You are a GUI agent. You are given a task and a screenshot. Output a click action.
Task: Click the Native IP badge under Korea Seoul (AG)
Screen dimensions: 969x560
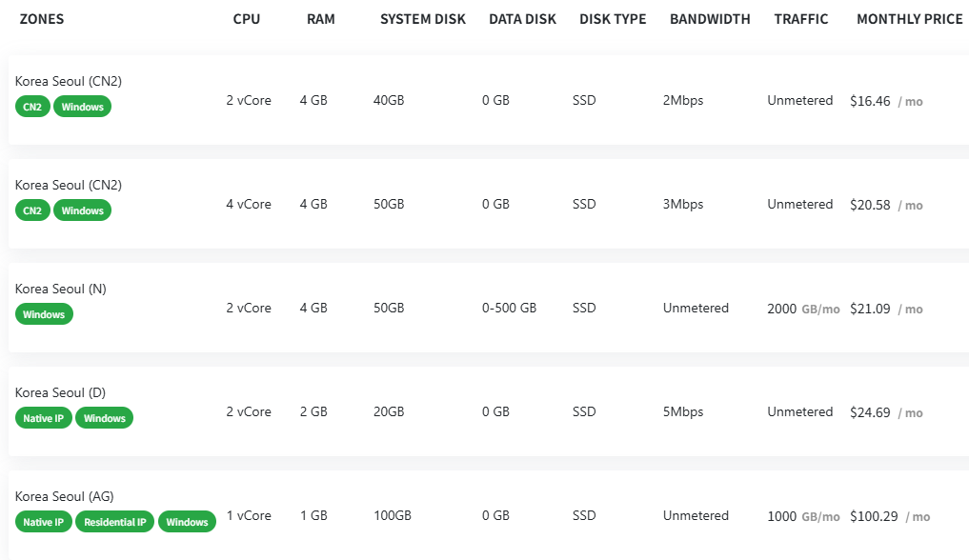pyautogui.click(x=44, y=522)
